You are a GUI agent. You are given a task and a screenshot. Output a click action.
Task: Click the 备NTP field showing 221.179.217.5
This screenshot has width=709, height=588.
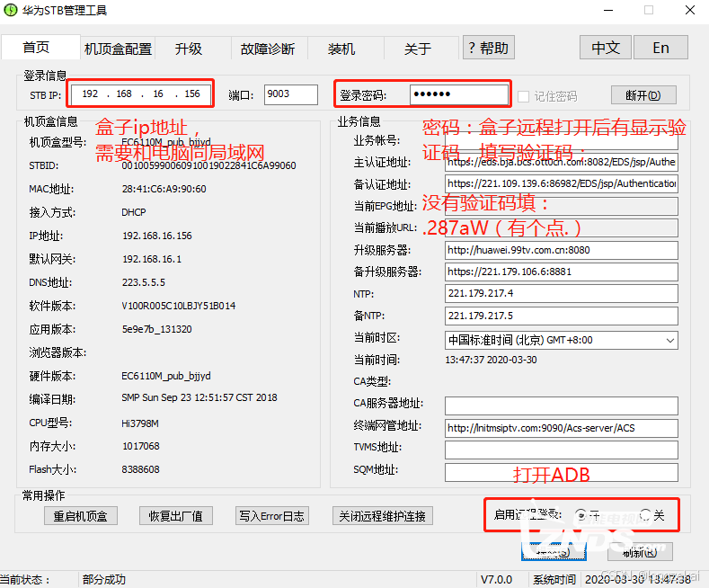pos(561,316)
